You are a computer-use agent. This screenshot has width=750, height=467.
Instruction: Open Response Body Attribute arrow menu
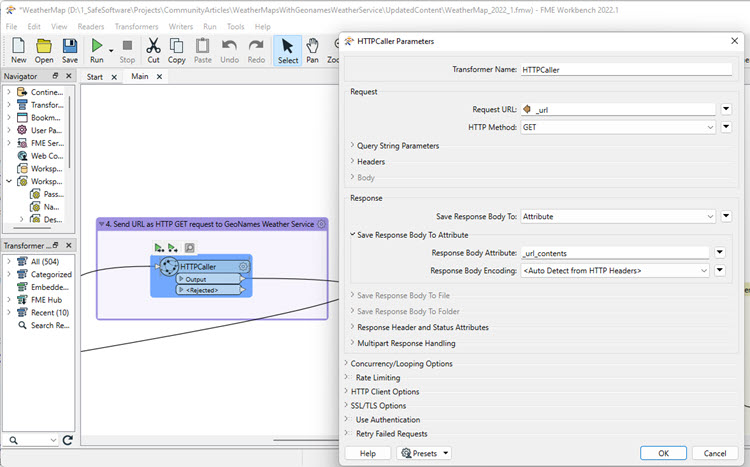[720, 253]
